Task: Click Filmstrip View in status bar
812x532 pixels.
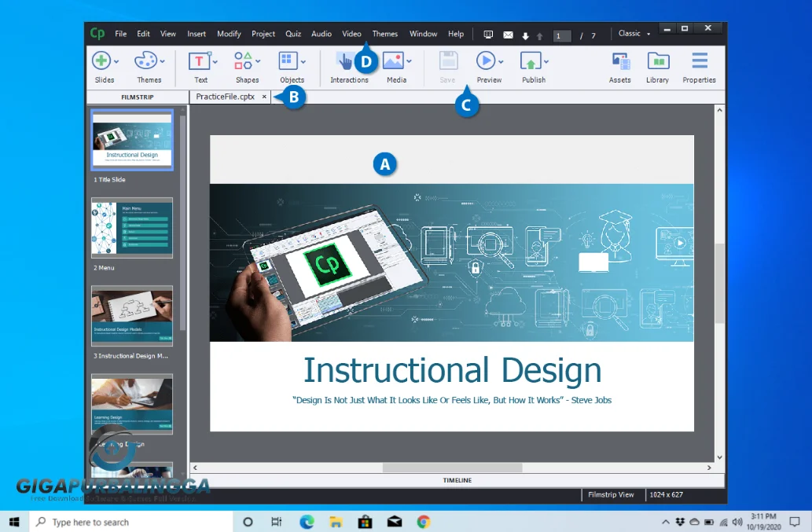Action: pyautogui.click(x=611, y=495)
